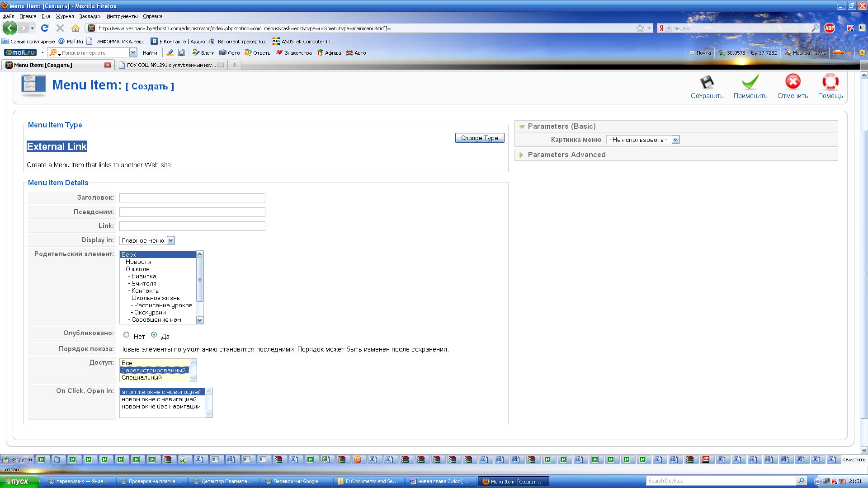The image size is (868, 488).
Task: Click the Сохранить save icon
Action: tap(707, 82)
